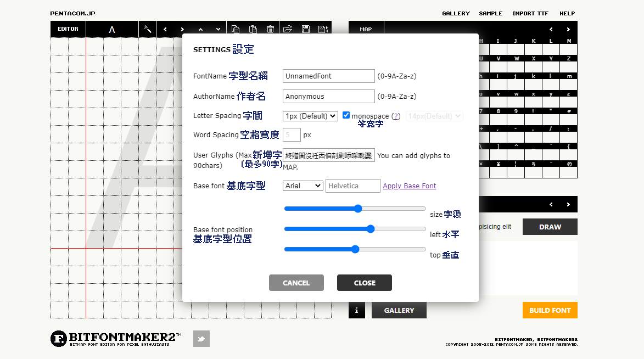Select the magic wand tool in editor toolbar
The width and height of the screenshot is (644, 359).
tap(147, 29)
